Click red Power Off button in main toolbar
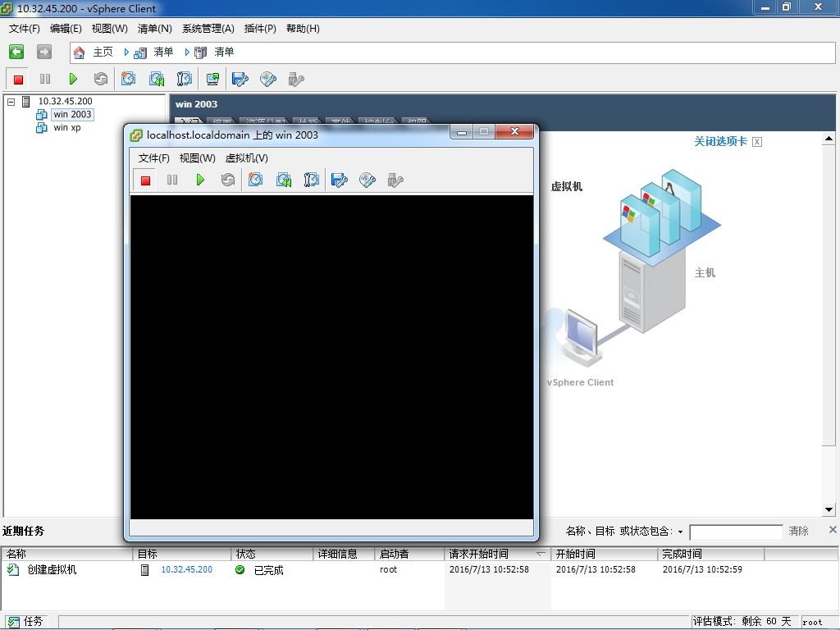The width and height of the screenshot is (840, 630). 18,80
